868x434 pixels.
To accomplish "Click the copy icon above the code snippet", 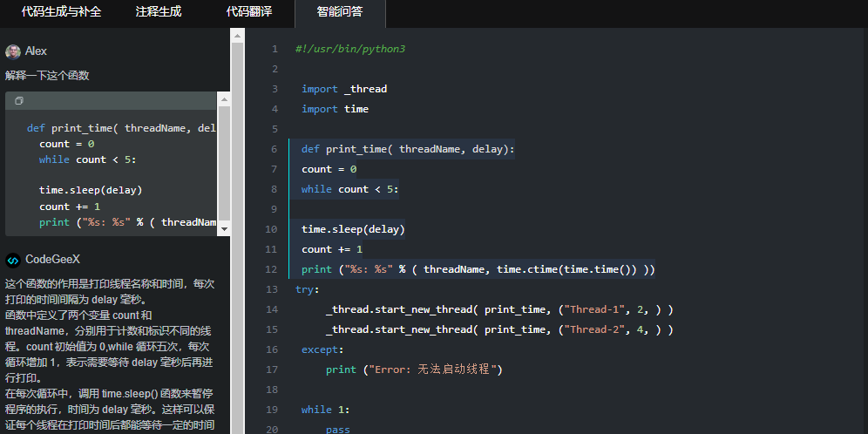I will 18,101.
